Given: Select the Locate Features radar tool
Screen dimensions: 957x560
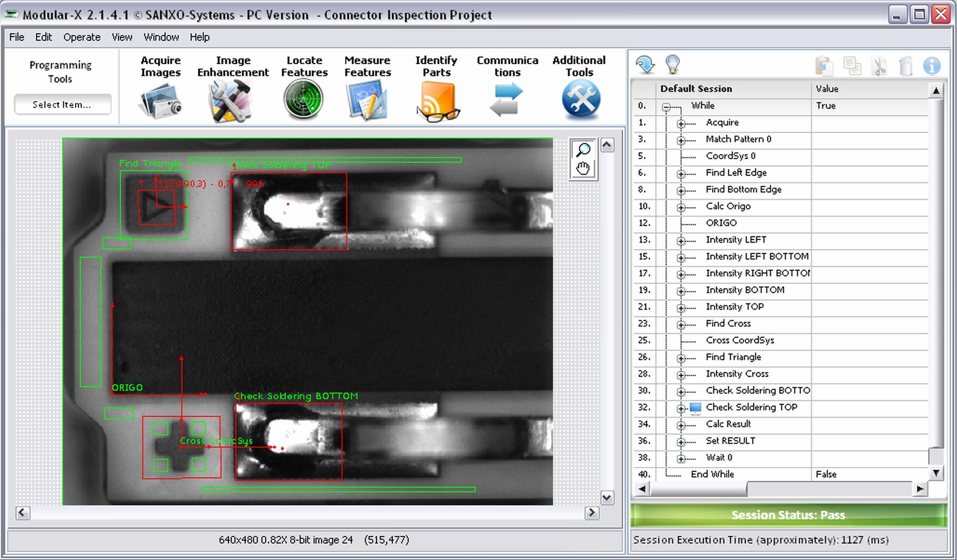Looking at the screenshot, I should 303,99.
